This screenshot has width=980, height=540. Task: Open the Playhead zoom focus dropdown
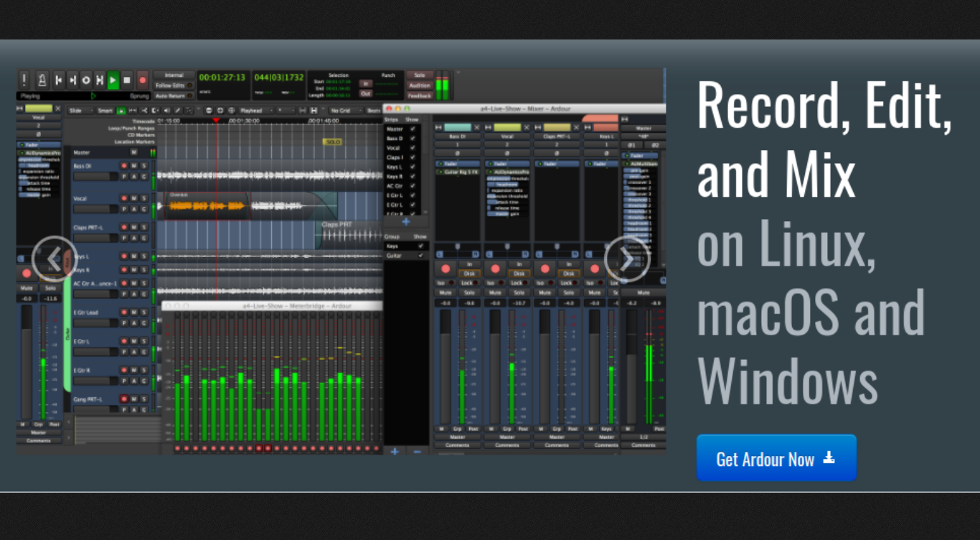[x=255, y=111]
